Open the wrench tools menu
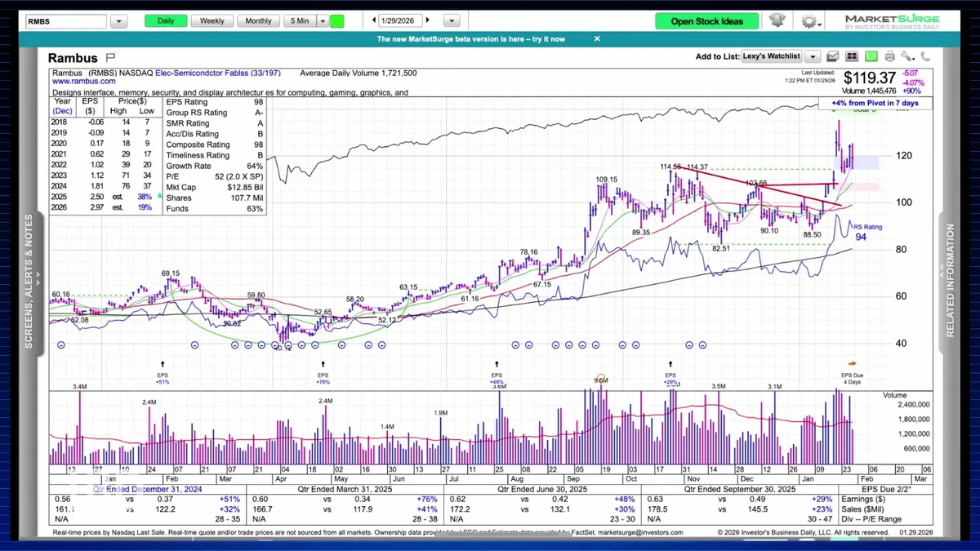 (x=907, y=57)
